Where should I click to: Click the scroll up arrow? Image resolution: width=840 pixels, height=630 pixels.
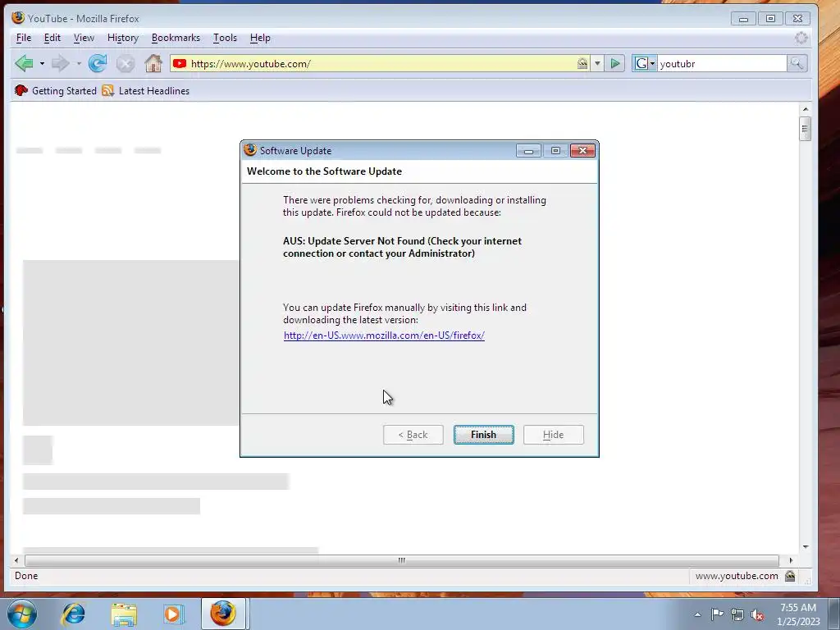click(806, 109)
